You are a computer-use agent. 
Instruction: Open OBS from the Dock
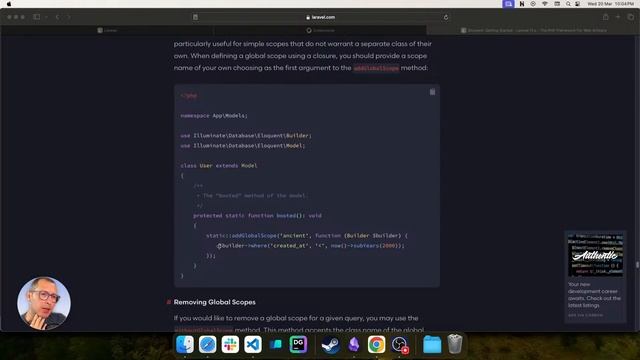400,344
